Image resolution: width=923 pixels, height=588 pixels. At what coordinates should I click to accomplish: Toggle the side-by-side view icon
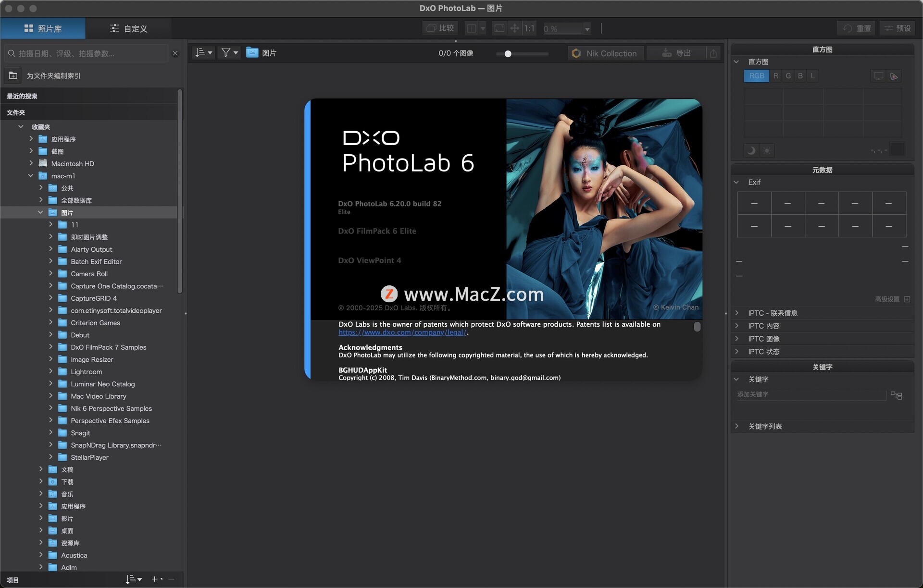(x=472, y=28)
